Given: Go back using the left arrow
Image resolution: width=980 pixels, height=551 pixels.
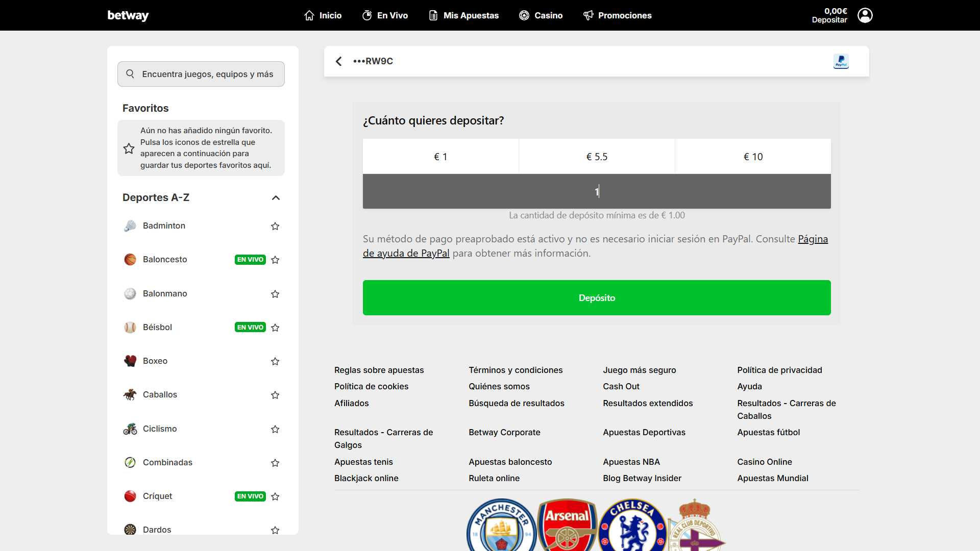Looking at the screenshot, I should click(338, 61).
